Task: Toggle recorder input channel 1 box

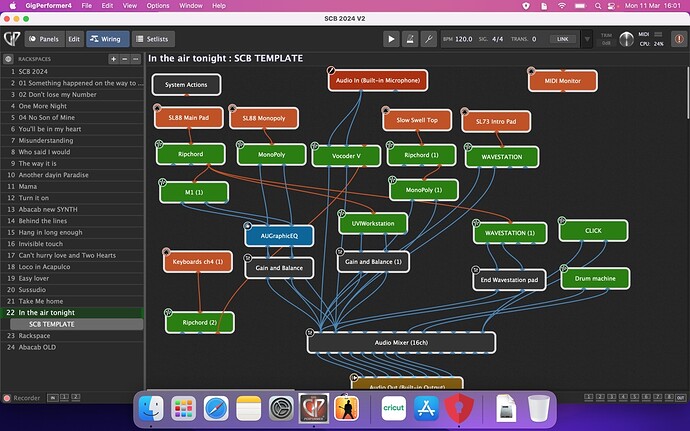Action: (x=64, y=398)
